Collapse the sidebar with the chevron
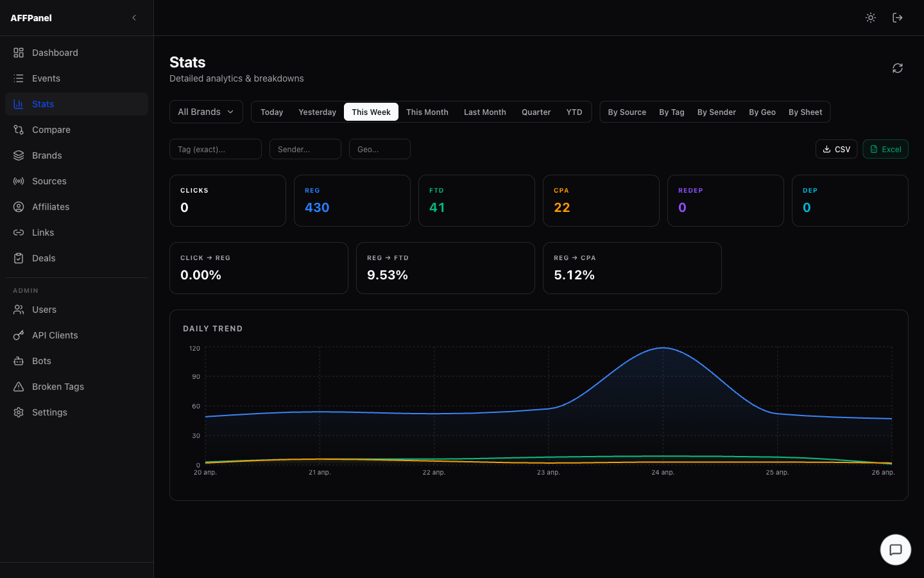The width and height of the screenshot is (924, 578). point(133,17)
